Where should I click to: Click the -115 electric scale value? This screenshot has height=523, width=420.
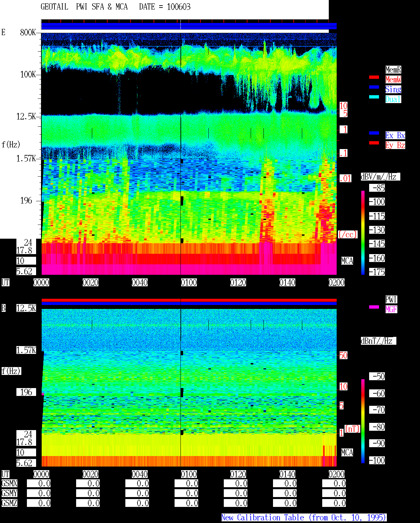click(377, 216)
